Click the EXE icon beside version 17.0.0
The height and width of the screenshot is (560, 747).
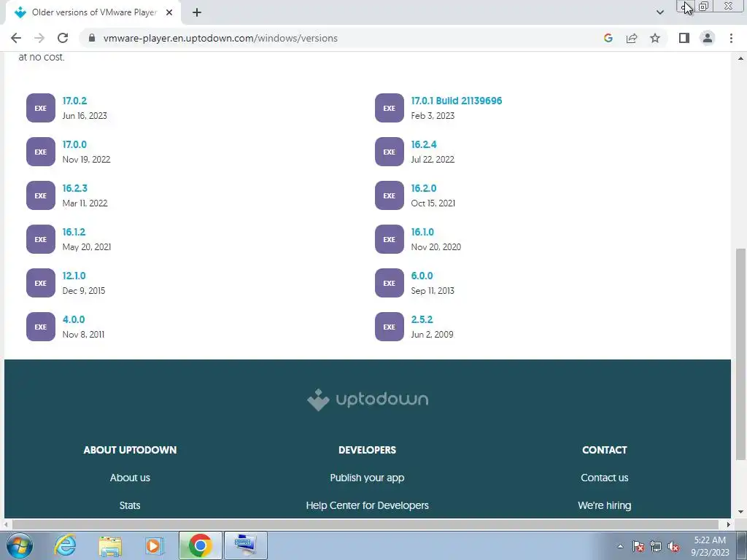click(x=41, y=152)
